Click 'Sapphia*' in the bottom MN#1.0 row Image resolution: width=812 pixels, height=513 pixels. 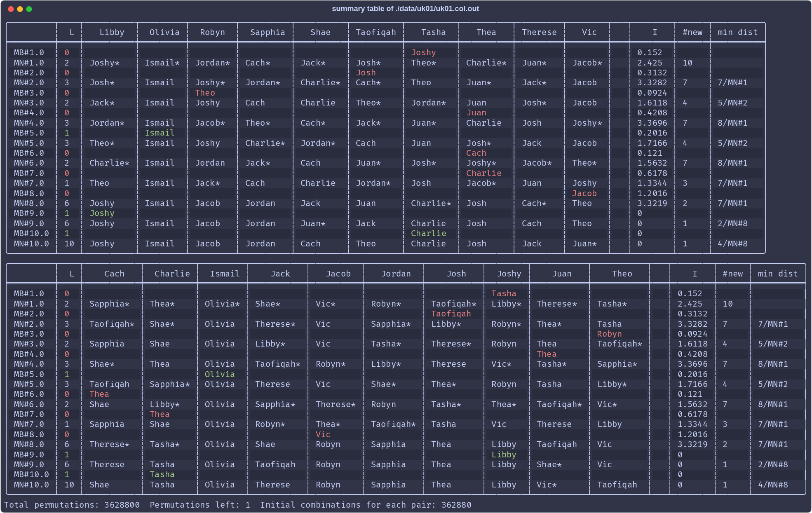tap(109, 304)
